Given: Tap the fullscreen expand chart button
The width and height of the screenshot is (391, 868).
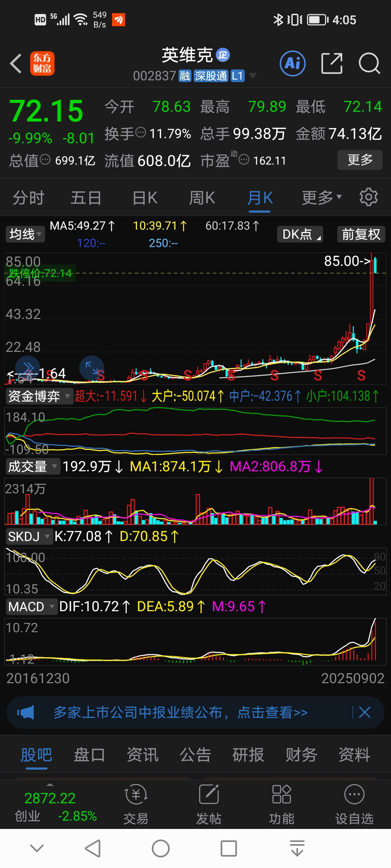Looking at the screenshot, I should click(92, 368).
